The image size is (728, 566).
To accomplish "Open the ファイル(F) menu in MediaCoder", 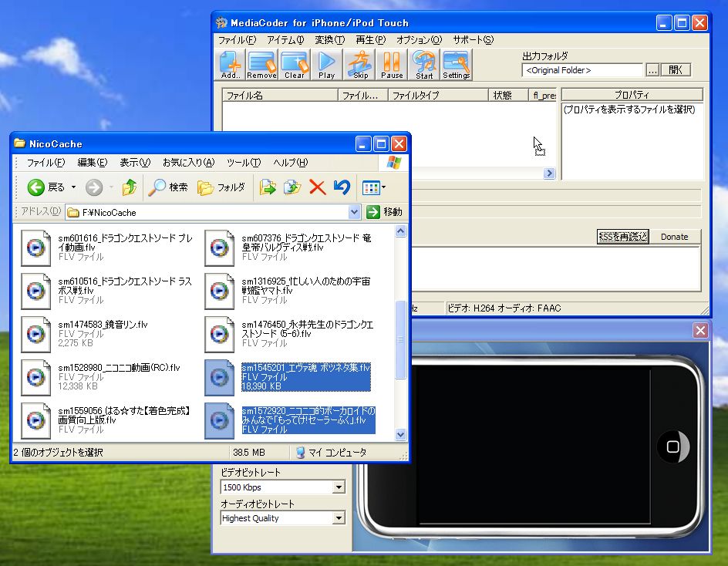I will (237, 40).
